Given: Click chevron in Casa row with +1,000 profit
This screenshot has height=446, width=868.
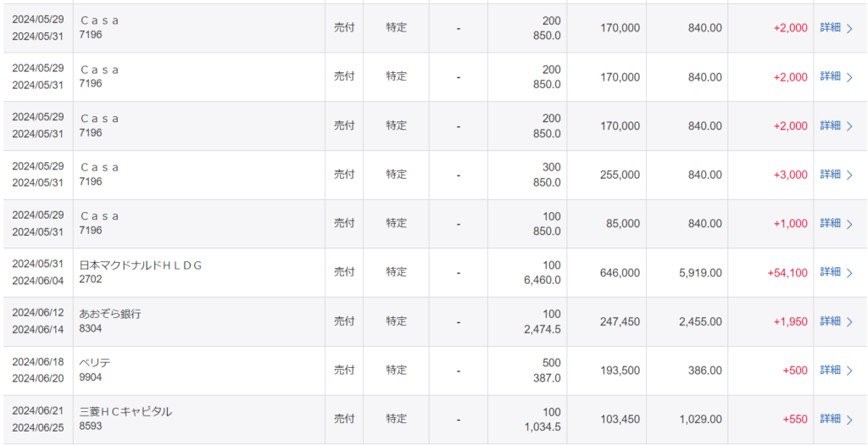Looking at the screenshot, I should 849,223.
